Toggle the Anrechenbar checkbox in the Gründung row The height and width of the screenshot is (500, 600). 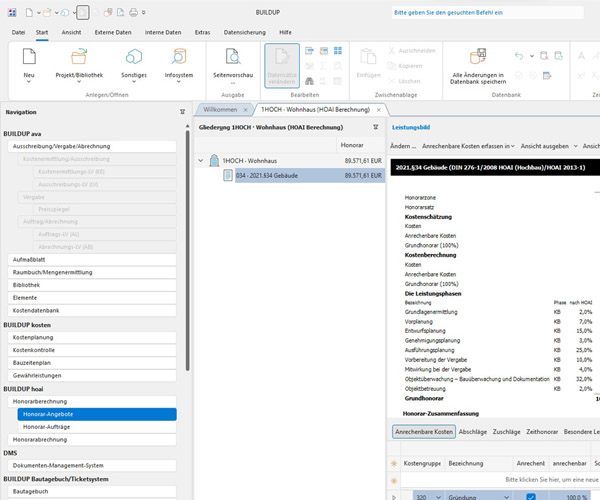click(531, 497)
